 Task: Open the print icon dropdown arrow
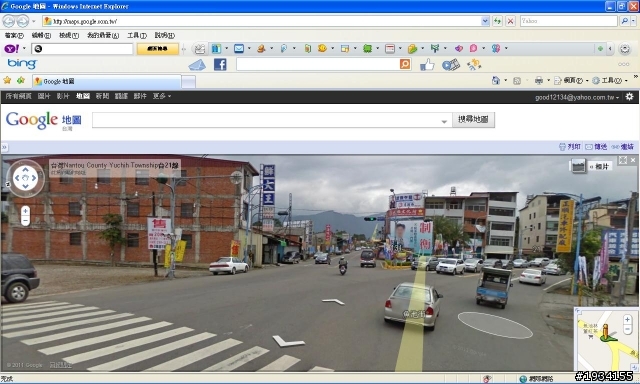(x=548, y=80)
